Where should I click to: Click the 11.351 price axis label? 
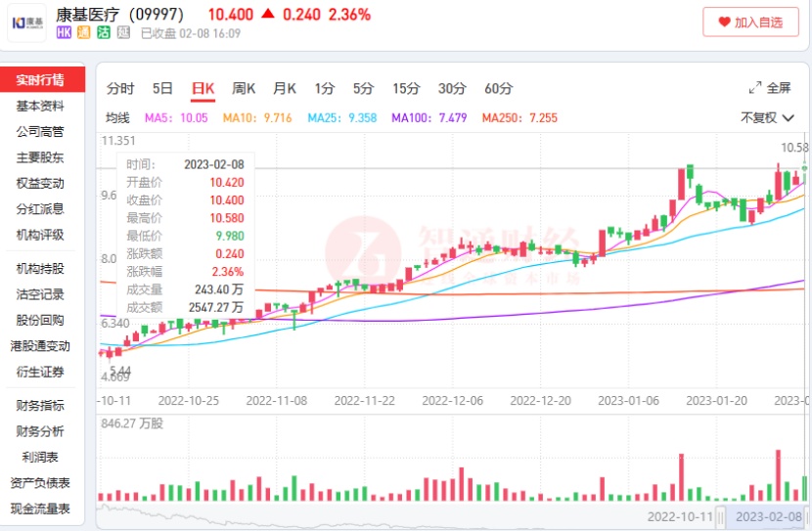(x=118, y=141)
